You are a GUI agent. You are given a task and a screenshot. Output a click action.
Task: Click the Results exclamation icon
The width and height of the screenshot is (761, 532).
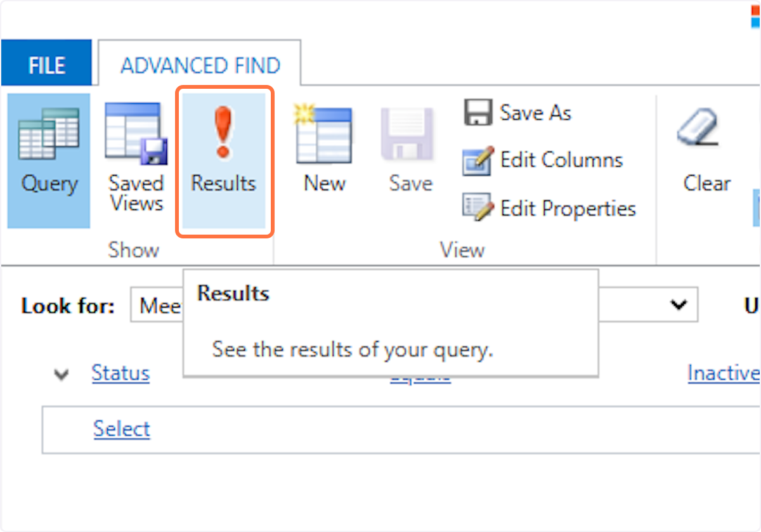[223, 133]
